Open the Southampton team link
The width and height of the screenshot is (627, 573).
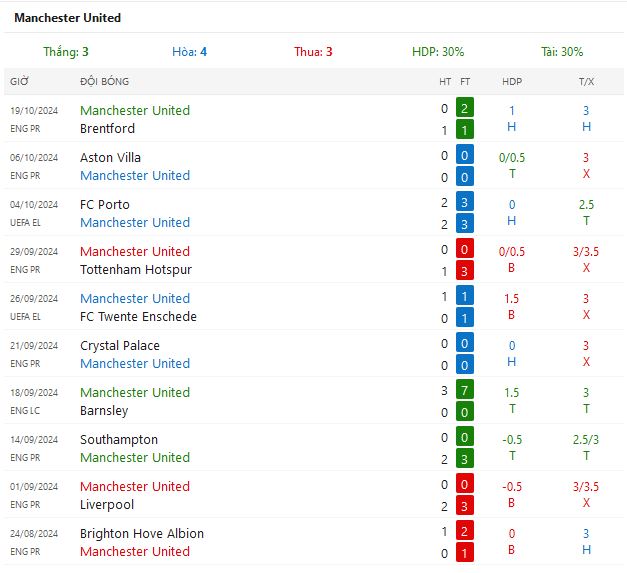(x=119, y=440)
